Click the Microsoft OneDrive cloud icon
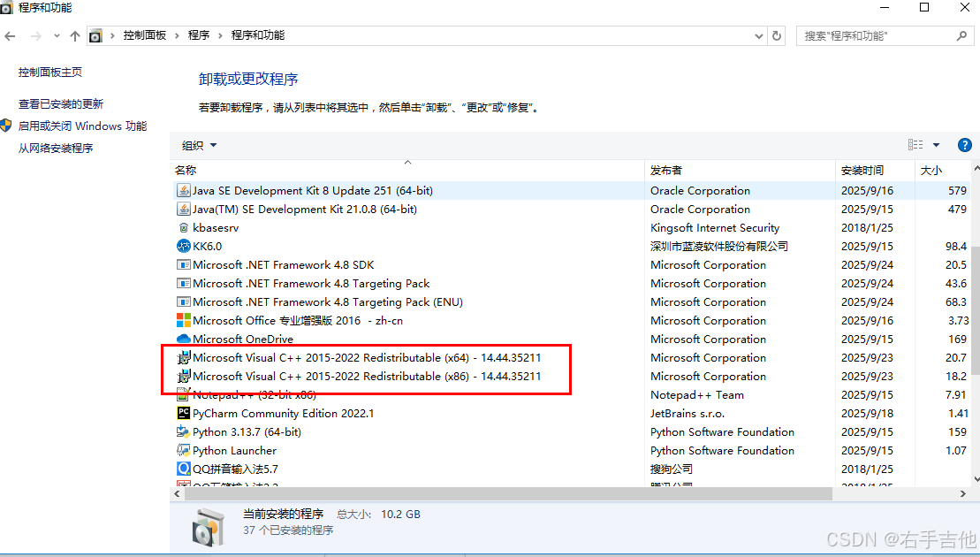The image size is (980, 557). (183, 339)
